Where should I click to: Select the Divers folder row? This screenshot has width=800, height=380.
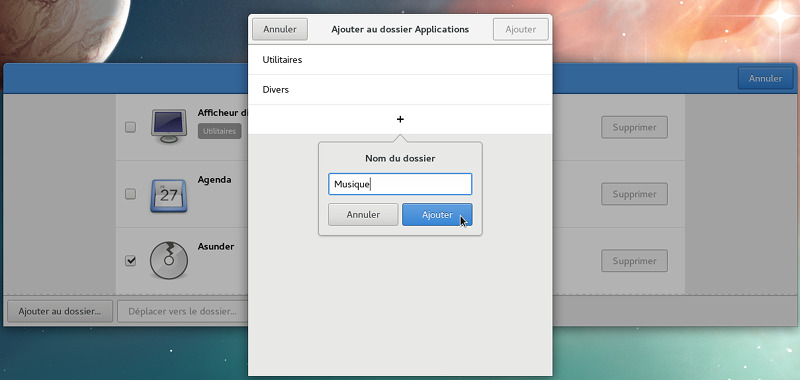click(400, 90)
